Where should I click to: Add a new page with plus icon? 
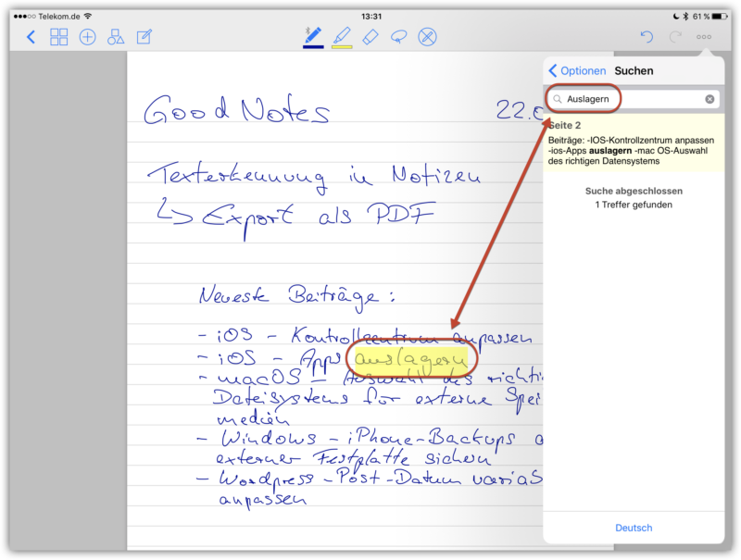point(87,37)
